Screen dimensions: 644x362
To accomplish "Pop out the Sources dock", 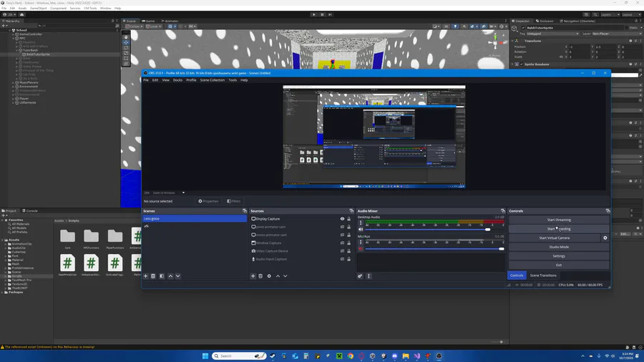I will click(351, 211).
